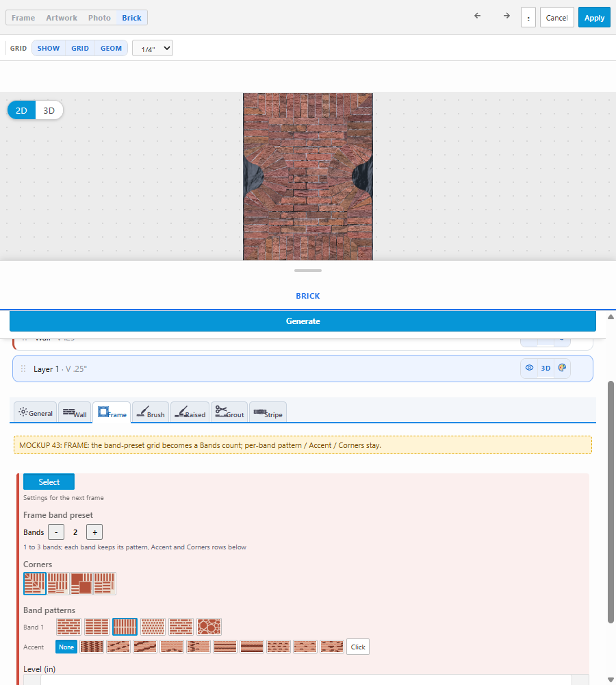This screenshot has width=616, height=685.
Task: Click the blue Select button
Action: point(49,482)
